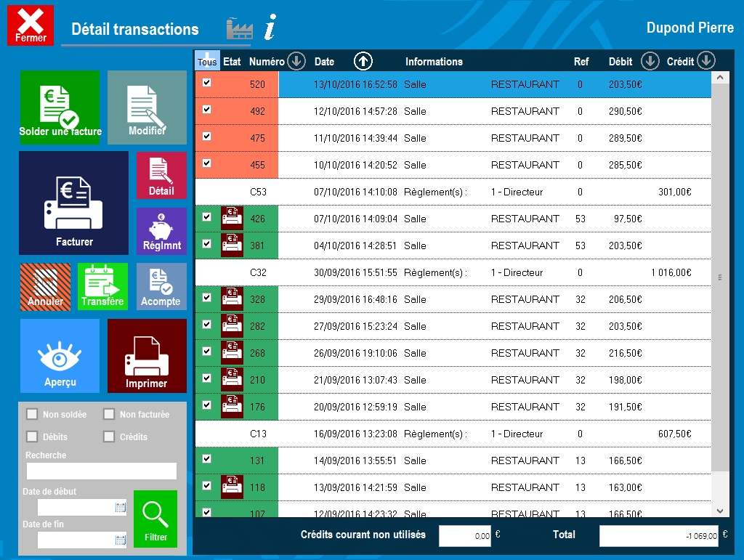Image resolution: width=744 pixels, height=560 pixels.
Task: Click the Solder une facture tile
Action: tap(60, 107)
